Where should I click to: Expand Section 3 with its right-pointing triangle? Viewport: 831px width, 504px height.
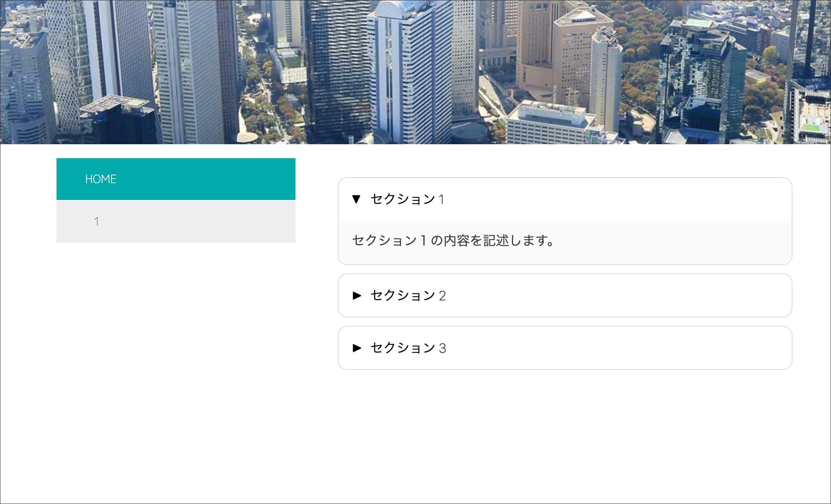pyautogui.click(x=357, y=348)
